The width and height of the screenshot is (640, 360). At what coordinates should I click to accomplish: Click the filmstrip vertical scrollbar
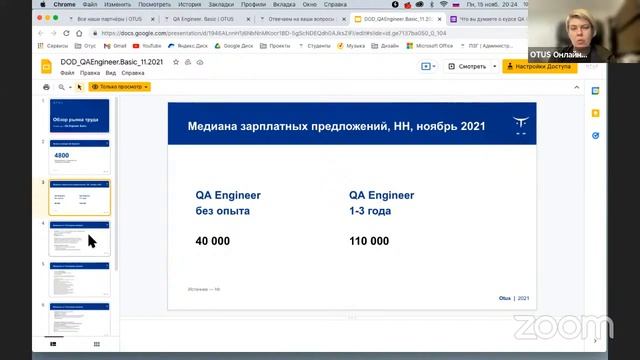tap(116, 184)
